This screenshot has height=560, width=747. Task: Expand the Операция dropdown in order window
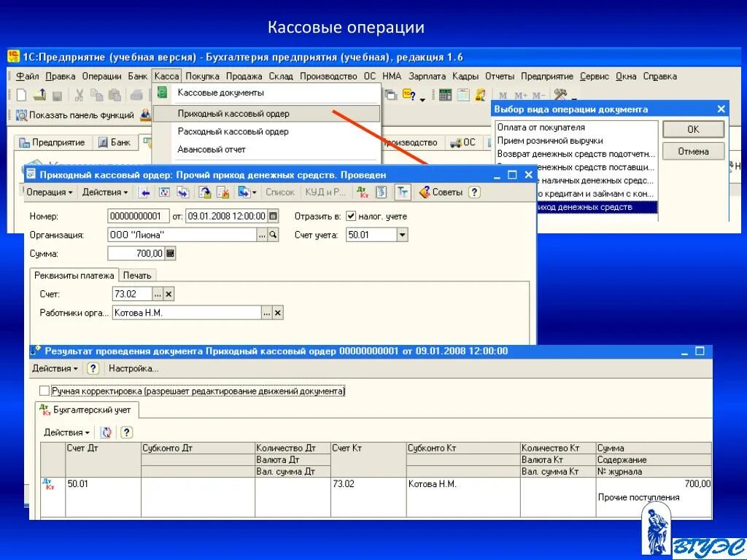[50, 192]
